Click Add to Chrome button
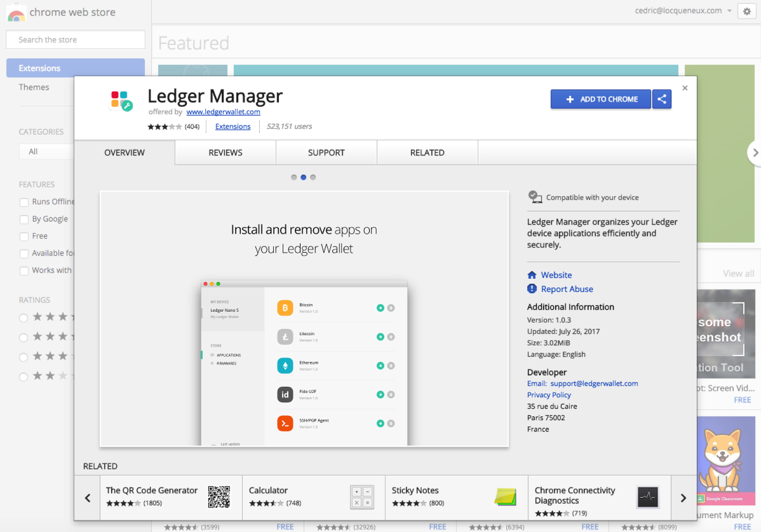 pyautogui.click(x=600, y=99)
